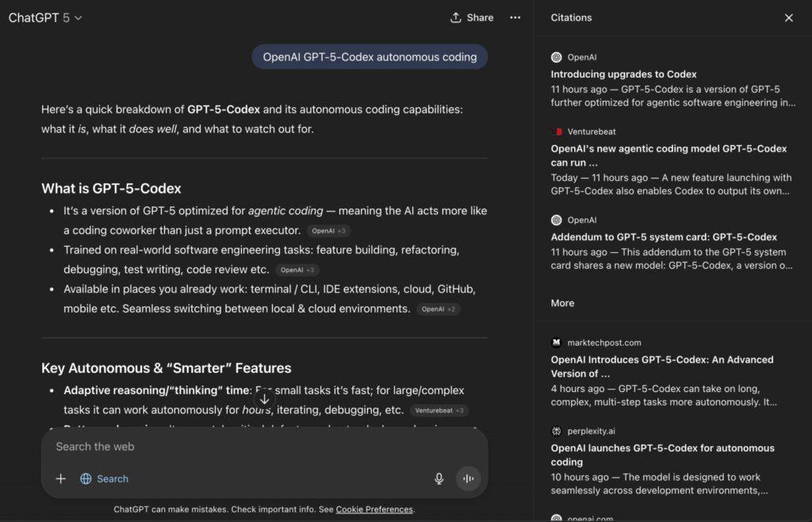Open the Venturebeat agentic coding model article
Image resolution: width=812 pixels, height=522 pixels.
[x=668, y=155]
